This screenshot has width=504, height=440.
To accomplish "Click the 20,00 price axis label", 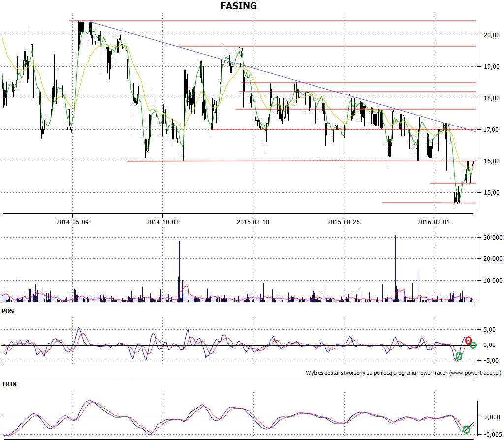I will tap(492, 35).
